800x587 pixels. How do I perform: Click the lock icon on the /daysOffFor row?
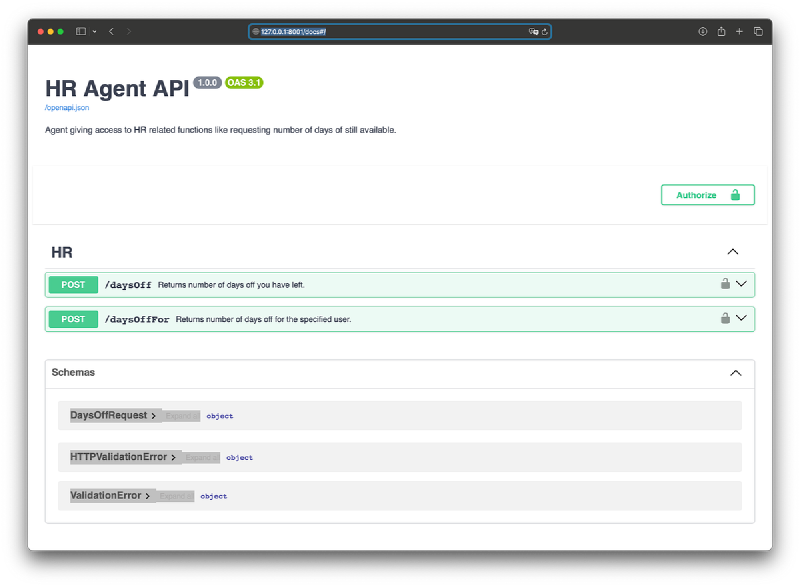click(x=725, y=318)
